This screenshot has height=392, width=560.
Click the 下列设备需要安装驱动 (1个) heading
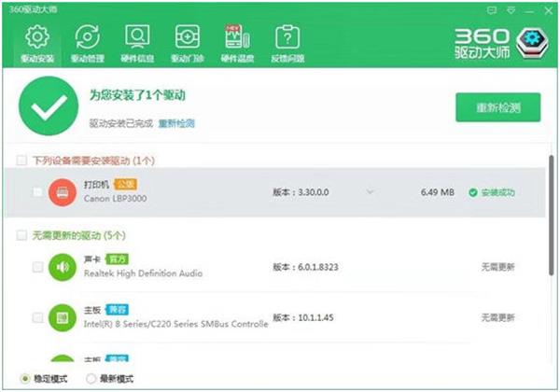click(x=93, y=161)
